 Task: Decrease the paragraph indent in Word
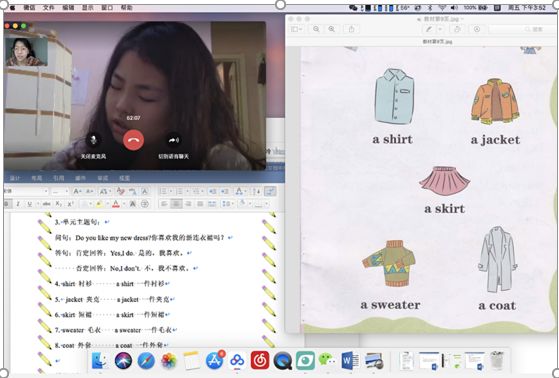pos(212,191)
